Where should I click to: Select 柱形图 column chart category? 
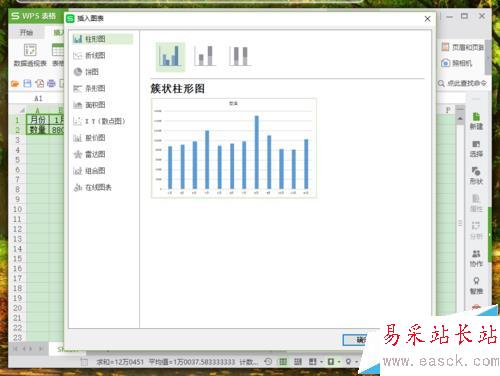(102, 39)
